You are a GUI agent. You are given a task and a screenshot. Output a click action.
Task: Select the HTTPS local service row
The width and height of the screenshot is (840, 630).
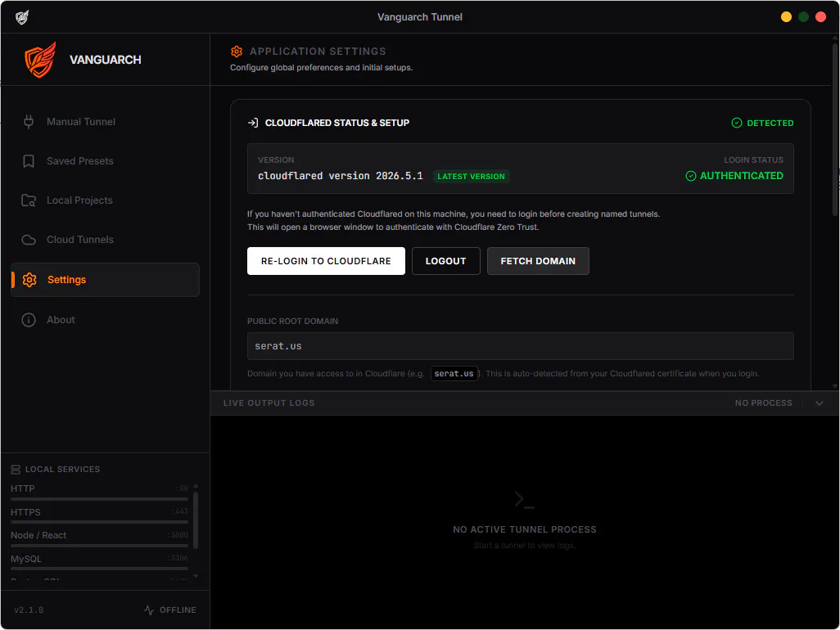pos(100,515)
